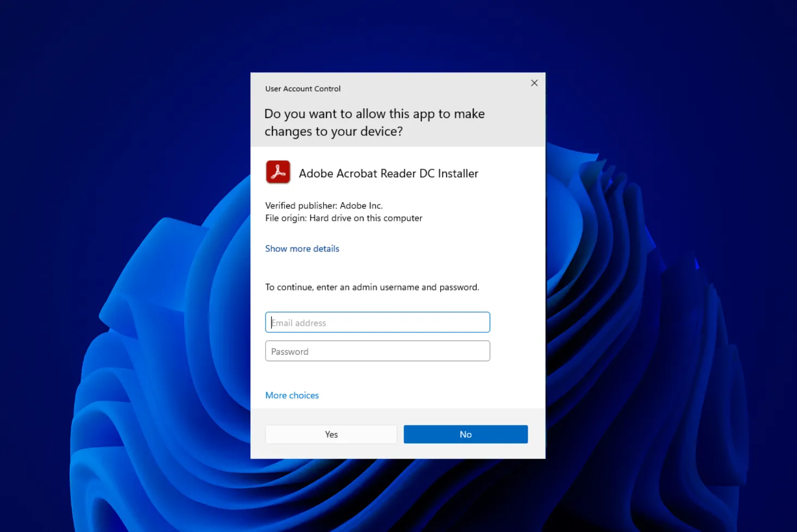Close the User Account Control dialog
This screenshot has height=532, width=797.
click(534, 83)
